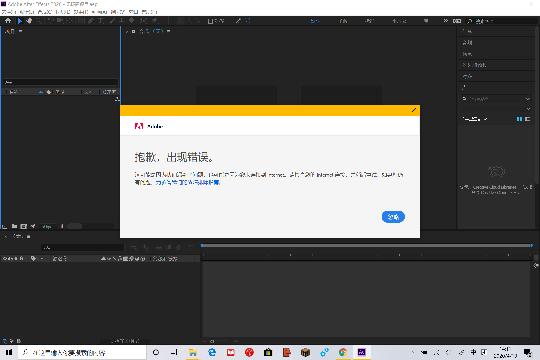This screenshot has width=540, height=360.
Task: Switch to the 默认 default workspace tab
Action: click(314, 21)
